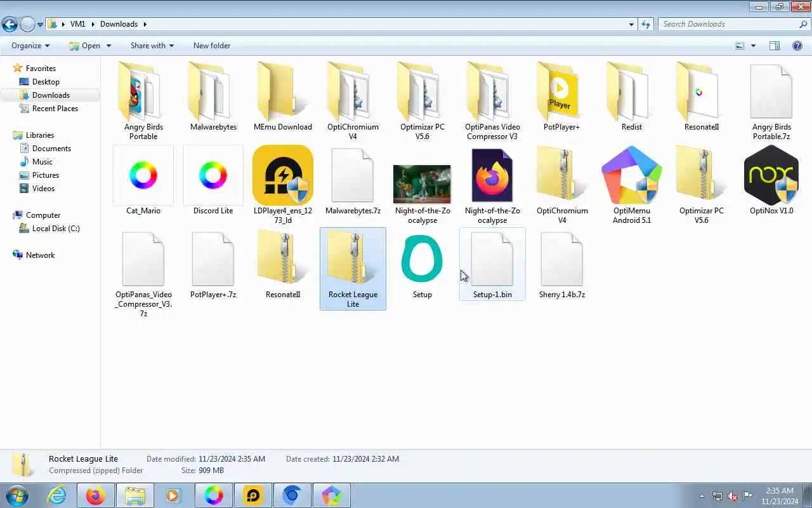Open Documents library

(x=51, y=149)
